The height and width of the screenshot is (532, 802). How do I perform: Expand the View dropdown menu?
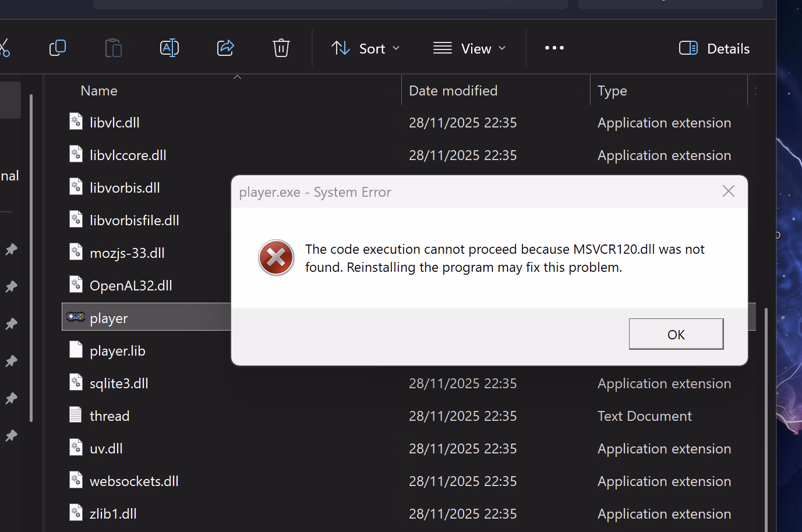pos(469,48)
